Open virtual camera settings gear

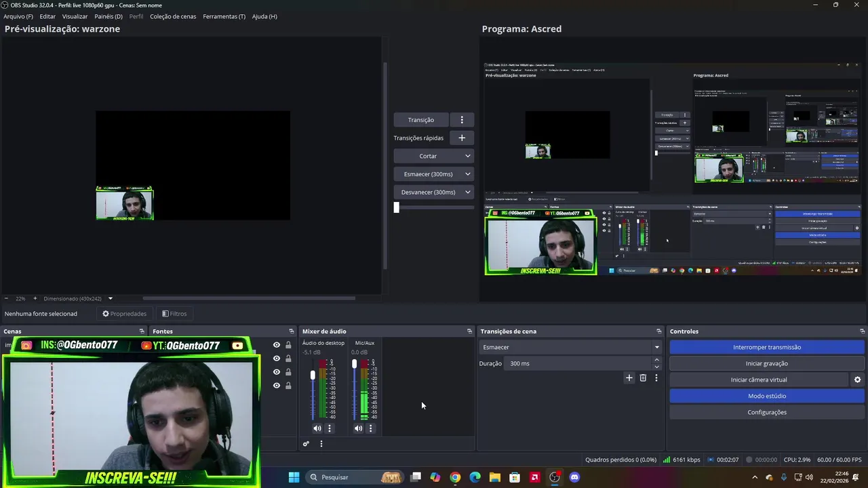(857, 380)
